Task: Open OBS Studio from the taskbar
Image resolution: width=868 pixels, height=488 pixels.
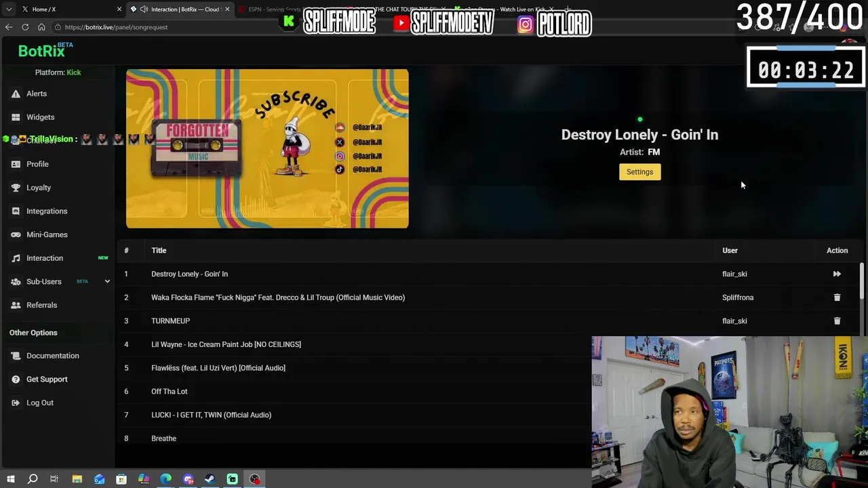Action: (x=254, y=479)
